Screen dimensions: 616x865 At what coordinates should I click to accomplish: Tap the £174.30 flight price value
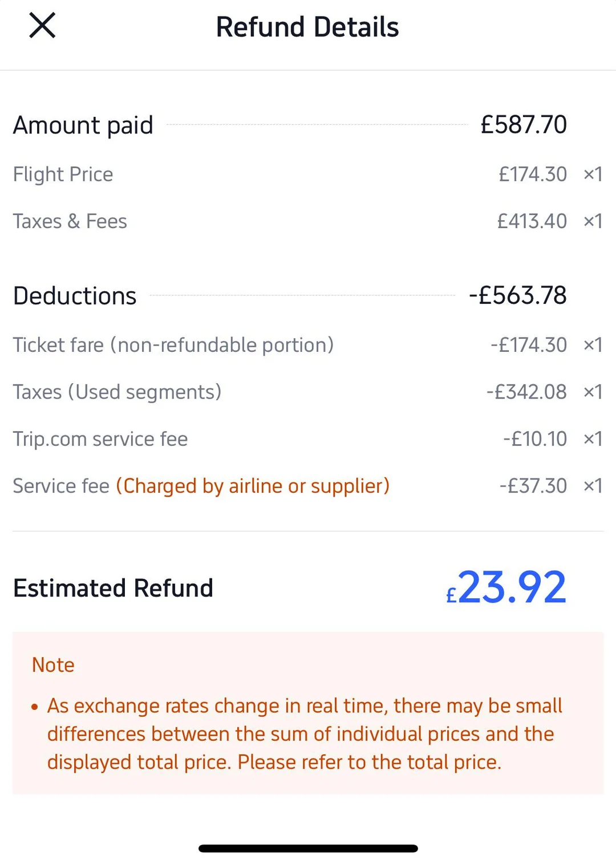[532, 174]
